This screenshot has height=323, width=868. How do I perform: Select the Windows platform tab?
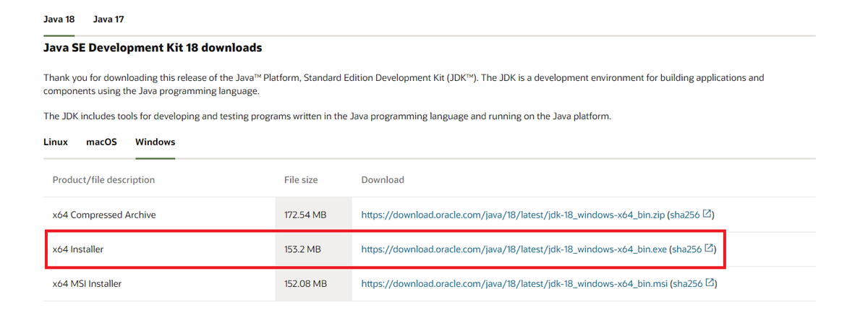tap(155, 142)
